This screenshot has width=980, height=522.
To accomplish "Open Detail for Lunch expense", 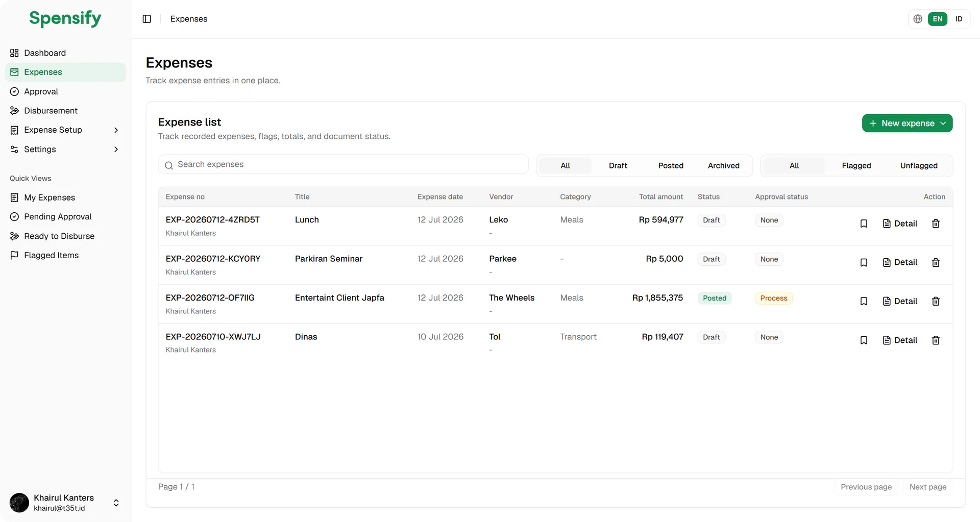I will point(900,223).
